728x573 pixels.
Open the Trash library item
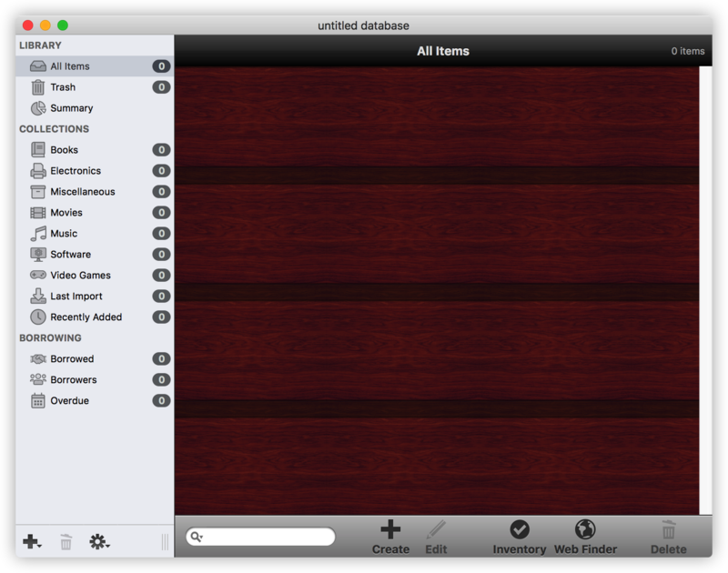63,87
